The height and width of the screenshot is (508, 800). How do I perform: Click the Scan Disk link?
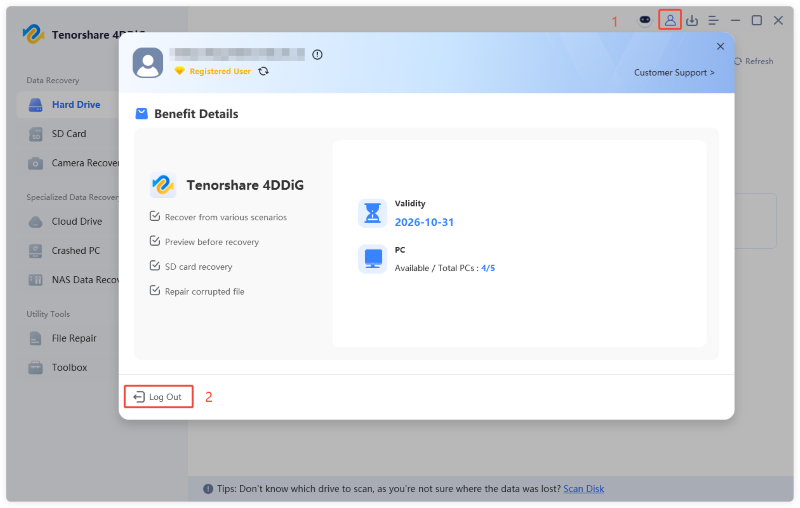pos(584,489)
